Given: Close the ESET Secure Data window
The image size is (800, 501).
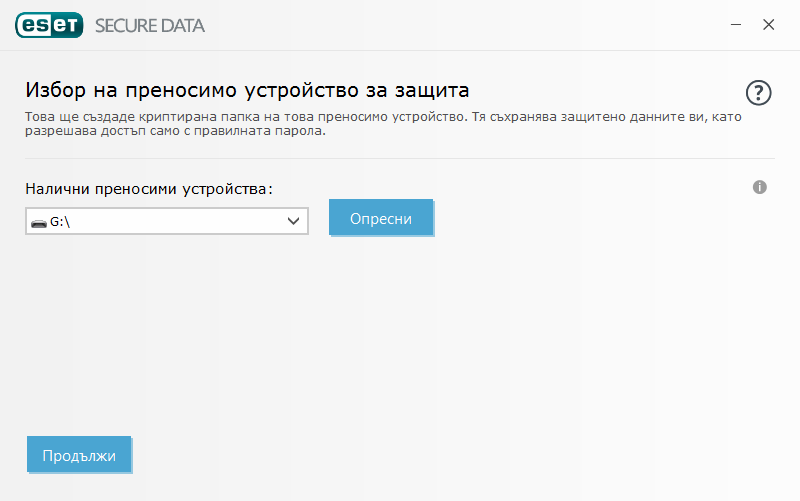Looking at the screenshot, I should click(768, 24).
